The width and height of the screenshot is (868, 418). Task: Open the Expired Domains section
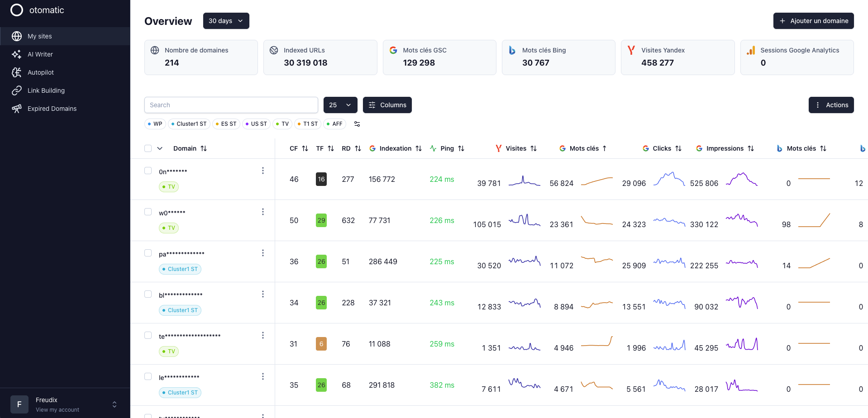point(52,109)
